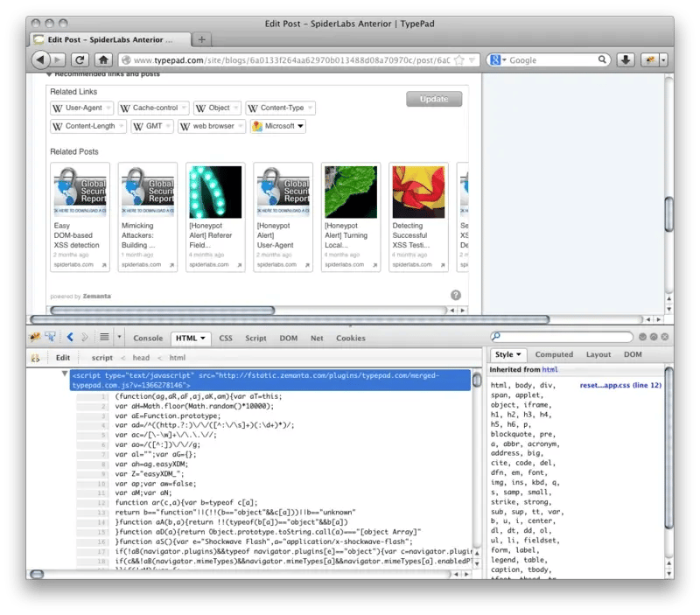Bookmark this page with the star icon

coord(459,60)
